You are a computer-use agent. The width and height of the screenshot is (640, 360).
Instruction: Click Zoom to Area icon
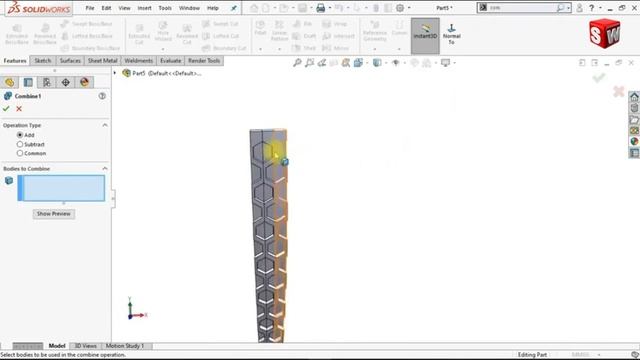pyautogui.click(x=309, y=62)
